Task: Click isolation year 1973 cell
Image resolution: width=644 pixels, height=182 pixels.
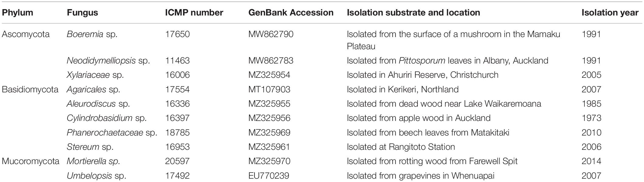Action: pos(591,118)
